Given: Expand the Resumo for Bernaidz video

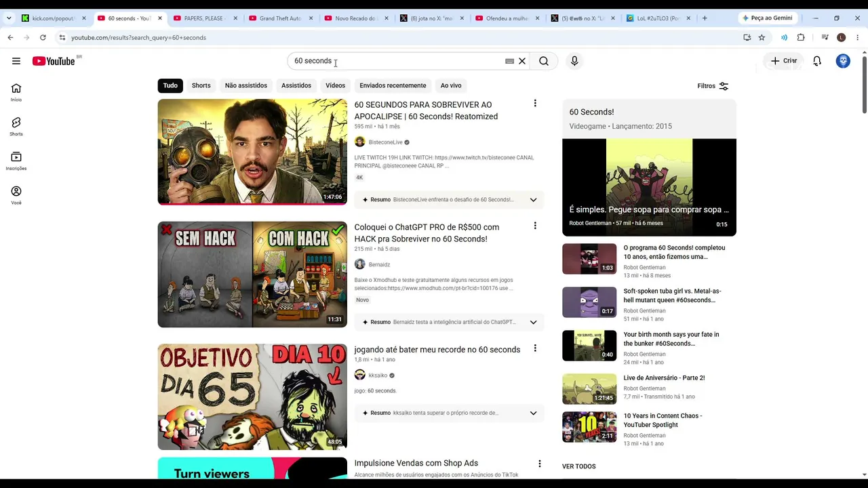Looking at the screenshot, I should click(533, 322).
